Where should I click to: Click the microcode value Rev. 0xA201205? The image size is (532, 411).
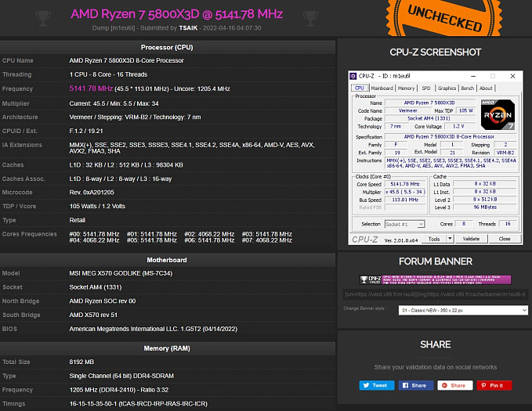(x=92, y=193)
